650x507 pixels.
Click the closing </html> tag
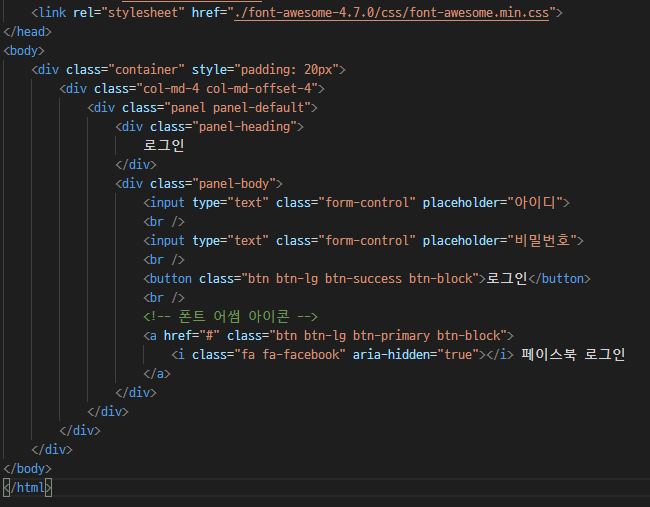tap(27, 488)
